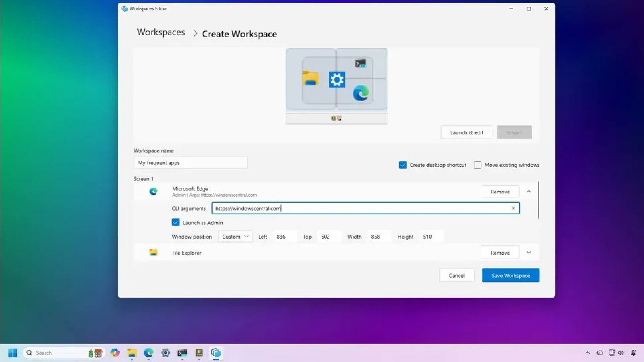Click the File Explorer folder in preview
Image resolution: width=644 pixels, height=362 pixels.
click(x=310, y=78)
